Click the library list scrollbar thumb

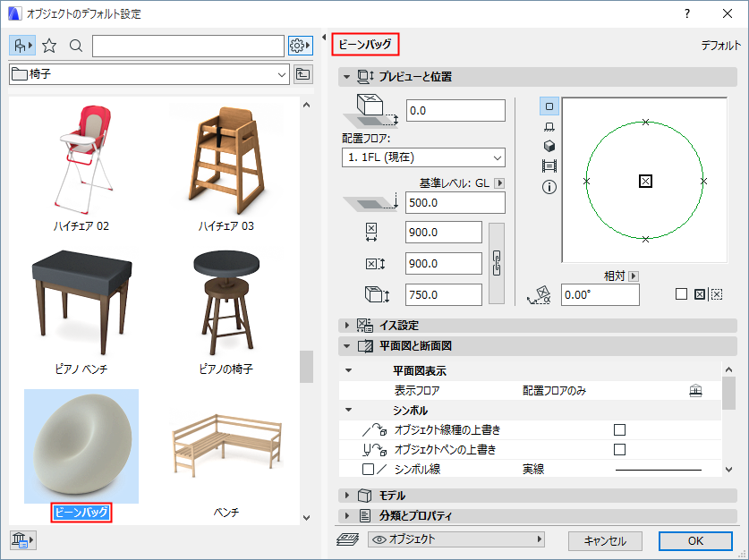(x=306, y=367)
